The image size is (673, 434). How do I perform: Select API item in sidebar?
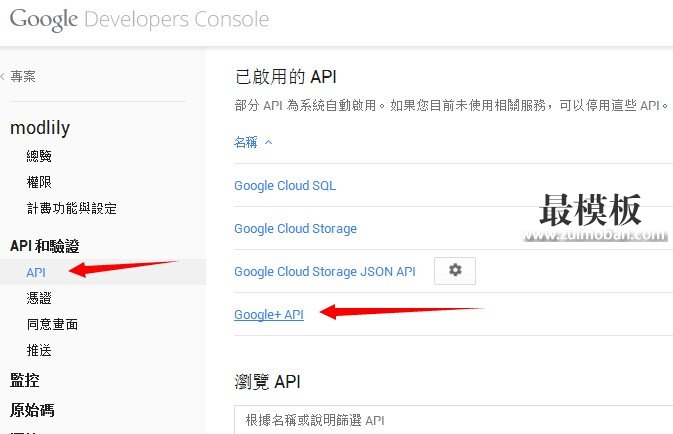tap(36, 272)
